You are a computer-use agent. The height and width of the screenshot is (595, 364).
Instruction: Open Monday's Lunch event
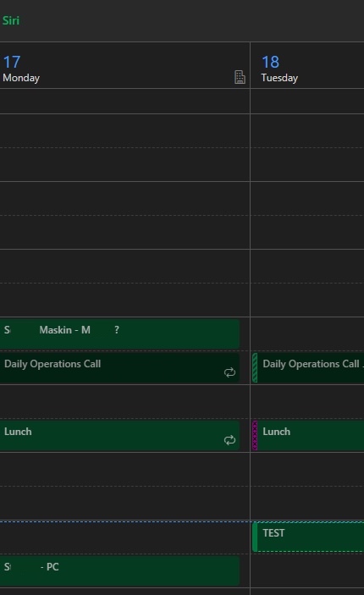119,435
